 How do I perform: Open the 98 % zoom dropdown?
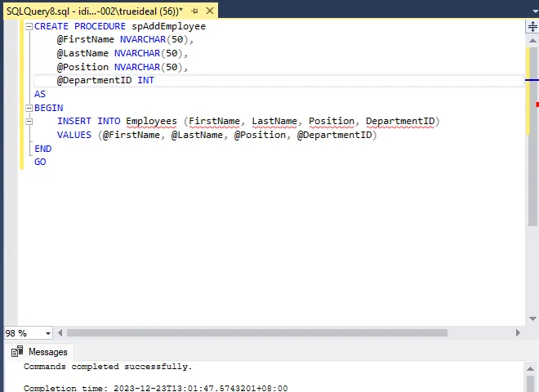(x=47, y=333)
